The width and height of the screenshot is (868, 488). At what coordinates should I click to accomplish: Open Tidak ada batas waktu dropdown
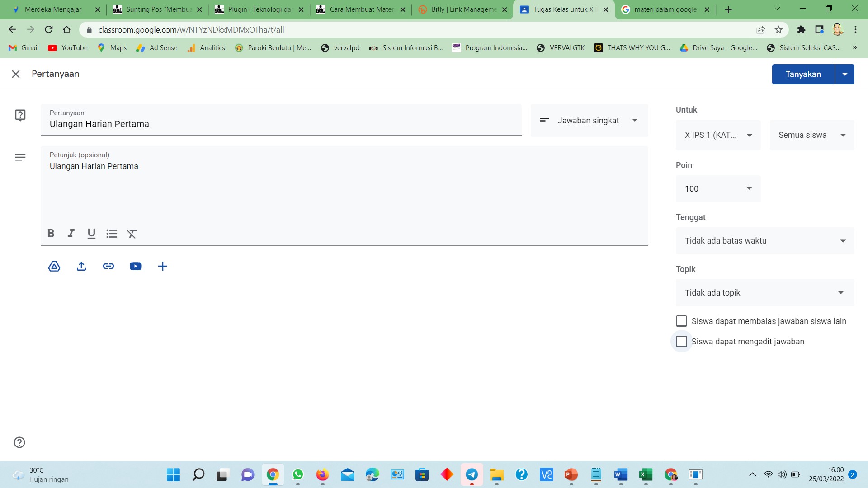(764, 241)
